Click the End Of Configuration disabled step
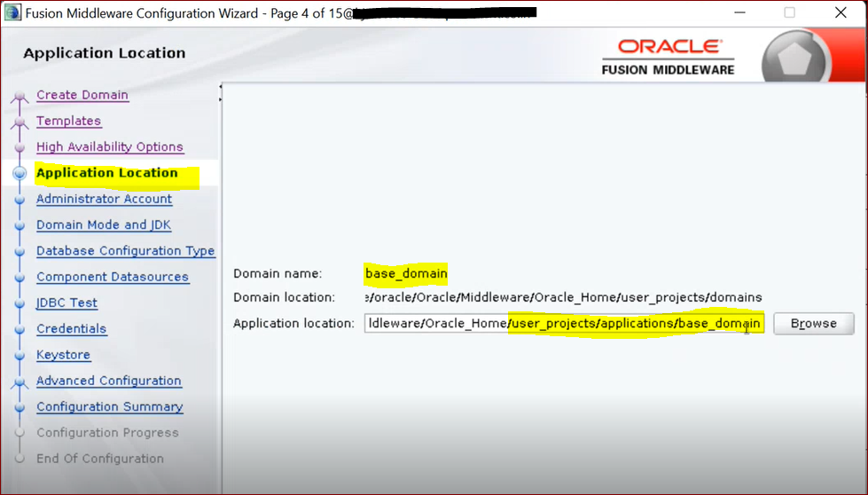868x495 pixels. pyautogui.click(x=100, y=459)
